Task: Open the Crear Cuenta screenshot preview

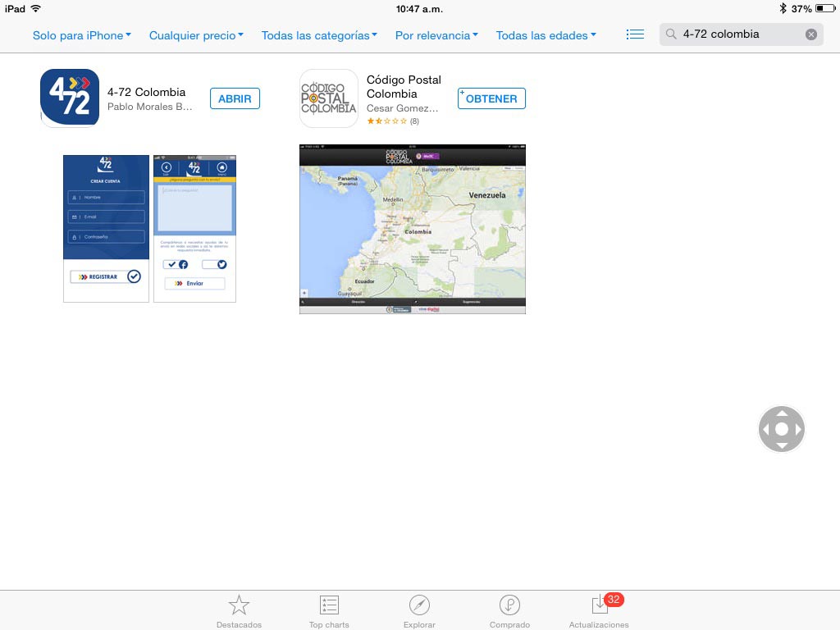Action: 106,228
